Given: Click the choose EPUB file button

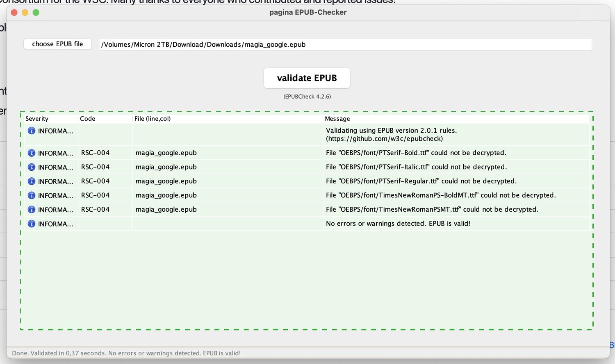Looking at the screenshot, I should [x=57, y=44].
